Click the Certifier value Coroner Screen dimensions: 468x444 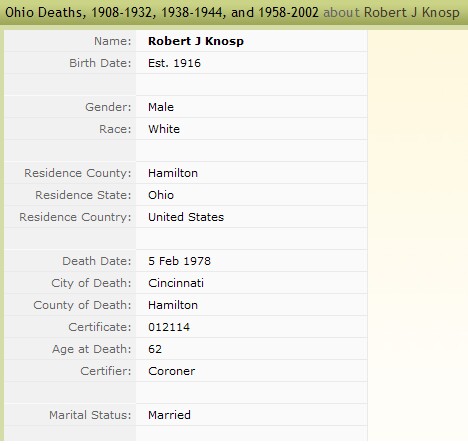(x=172, y=371)
